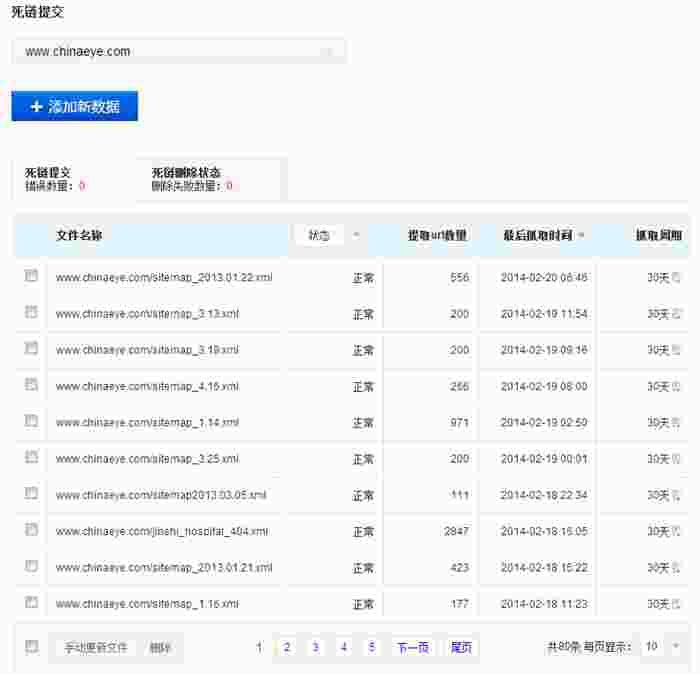Screen dimensions: 700x674
Task: Click edit icon next to 30天 for sitemap_2013.01.22.xml
Action: [x=676, y=278]
